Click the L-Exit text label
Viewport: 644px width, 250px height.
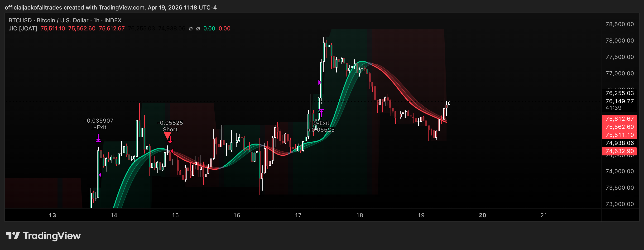click(99, 128)
